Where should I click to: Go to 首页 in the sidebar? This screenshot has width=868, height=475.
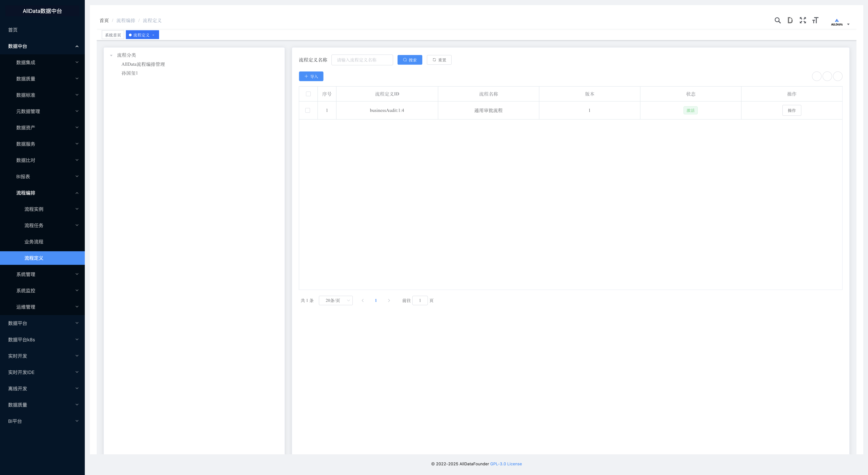pyautogui.click(x=42, y=30)
